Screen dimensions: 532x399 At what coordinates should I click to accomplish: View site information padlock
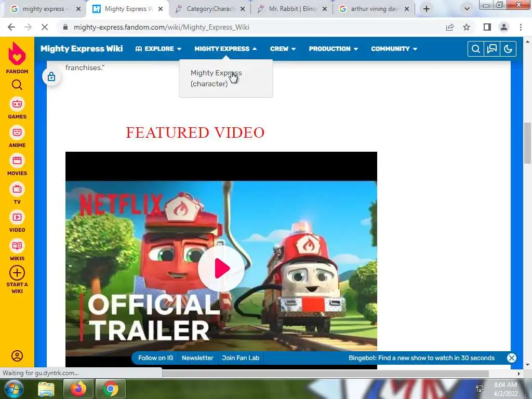tap(65, 27)
